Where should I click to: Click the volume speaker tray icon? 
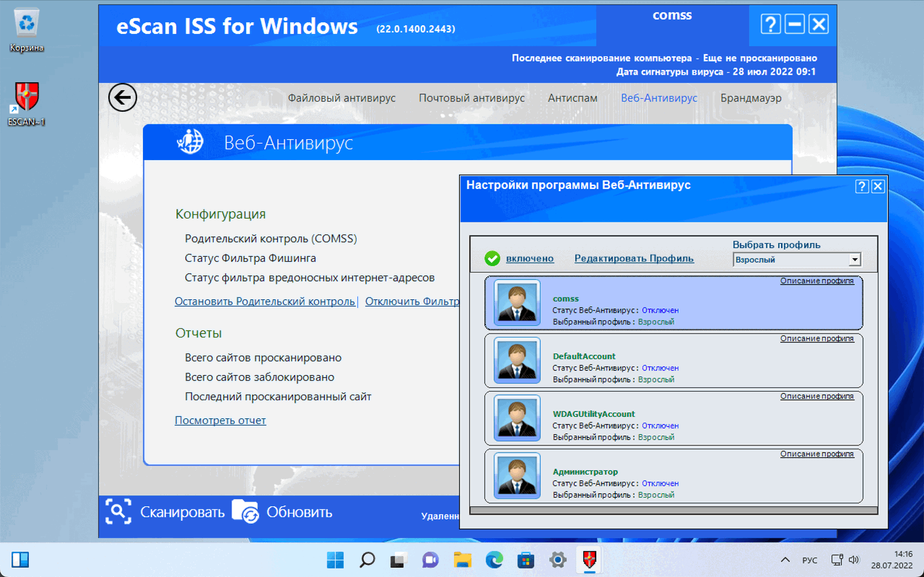click(x=854, y=560)
